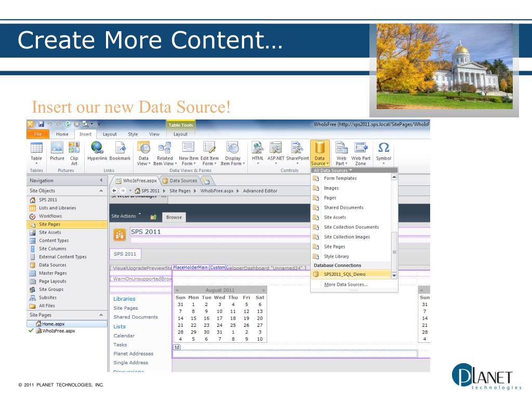This screenshot has width=532, height=399.
Task: Insert a New Item Form
Action: pyautogui.click(x=188, y=153)
